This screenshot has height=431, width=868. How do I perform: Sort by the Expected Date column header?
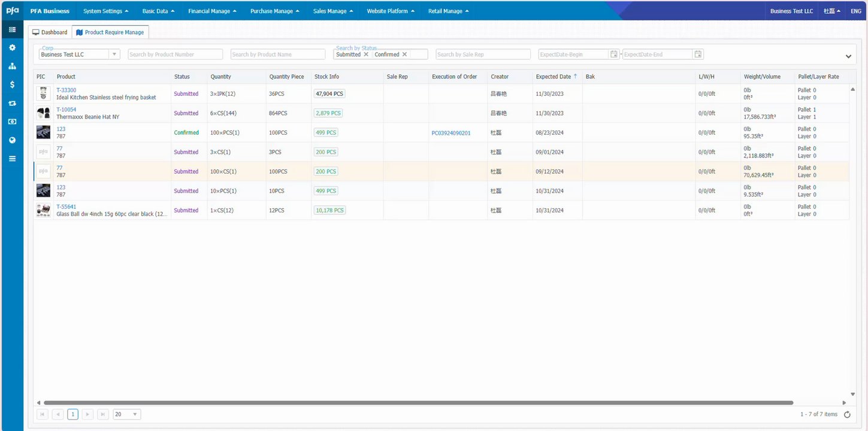point(557,77)
